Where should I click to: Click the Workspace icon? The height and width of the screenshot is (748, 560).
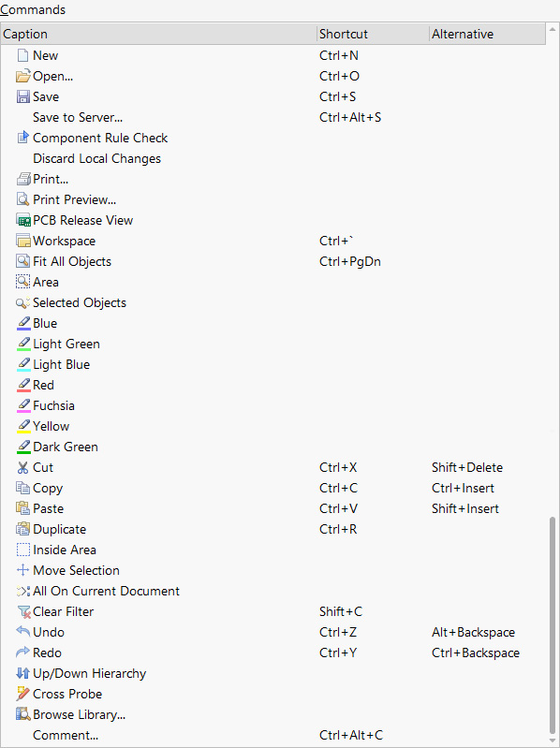pos(22,241)
